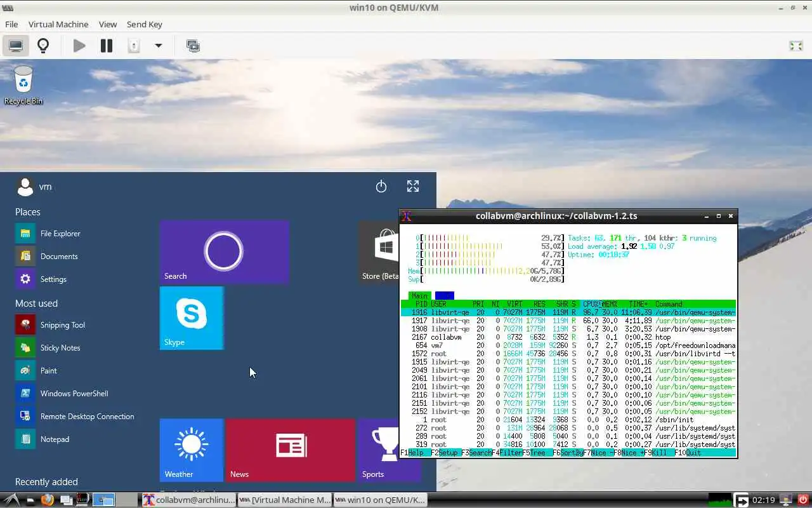Open the News tile
Image resolution: width=812 pixels, height=508 pixels.
coord(291,450)
